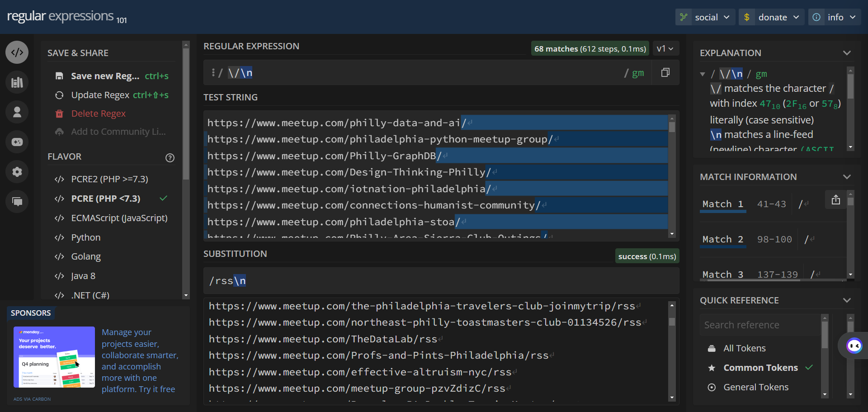
Task: Open the donate dropdown menu
Action: (x=772, y=17)
